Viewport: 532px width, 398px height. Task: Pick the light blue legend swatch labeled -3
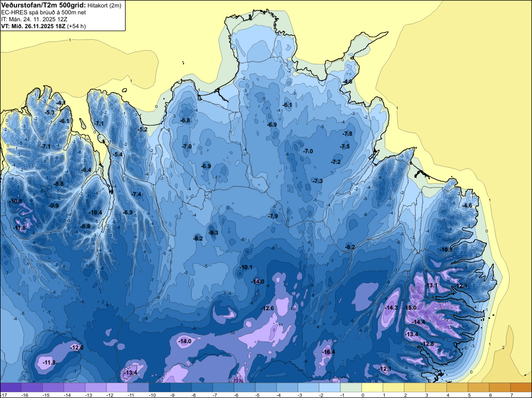(309, 387)
